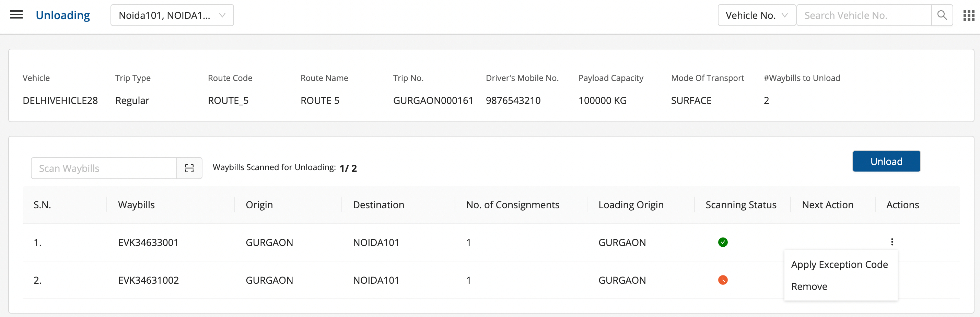980x317 pixels.
Task: Click the search magnifier icon
Action: click(x=942, y=15)
